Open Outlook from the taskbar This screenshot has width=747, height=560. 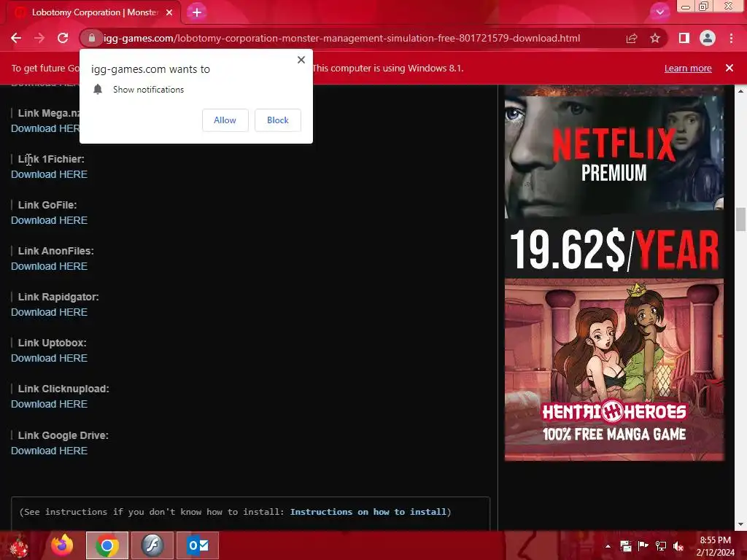pyautogui.click(x=198, y=545)
